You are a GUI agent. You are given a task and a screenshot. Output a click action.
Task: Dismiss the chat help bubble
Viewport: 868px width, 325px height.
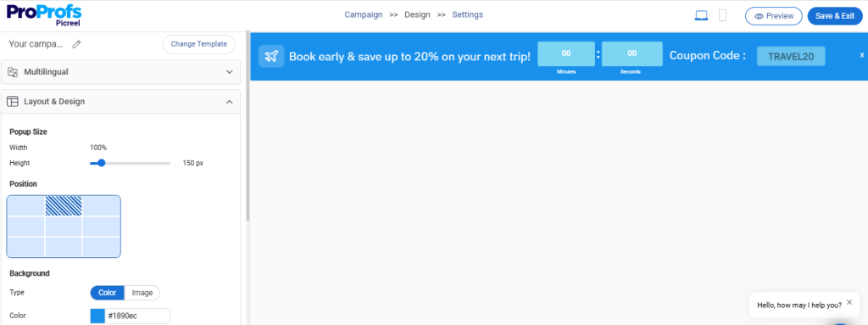pyautogui.click(x=849, y=302)
